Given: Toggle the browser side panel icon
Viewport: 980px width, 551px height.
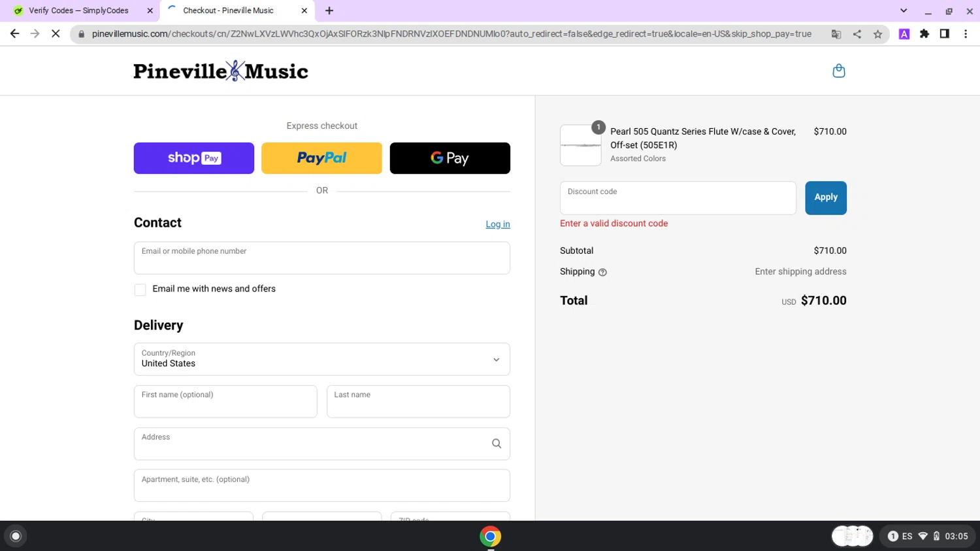Looking at the screenshot, I should (945, 34).
